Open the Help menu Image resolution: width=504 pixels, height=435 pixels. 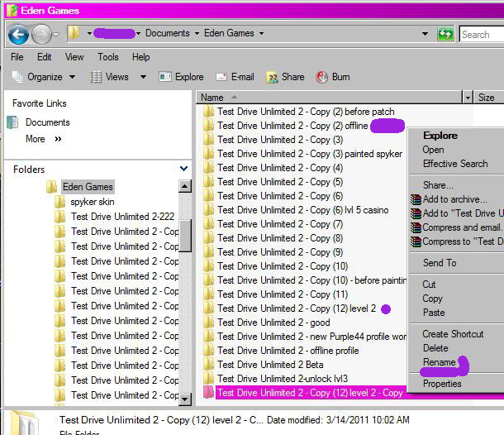(x=140, y=57)
